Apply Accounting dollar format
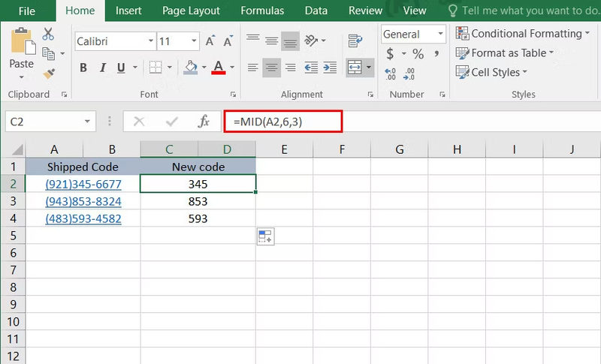This screenshot has width=601, height=364. (x=390, y=53)
